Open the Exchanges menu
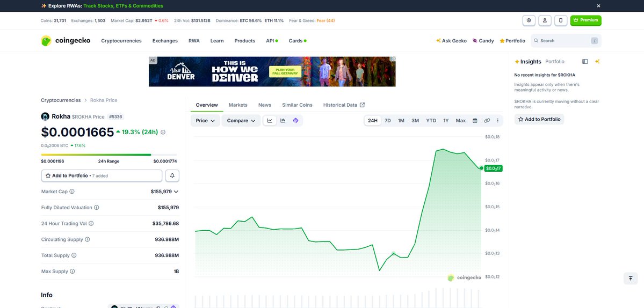 [x=165, y=41]
